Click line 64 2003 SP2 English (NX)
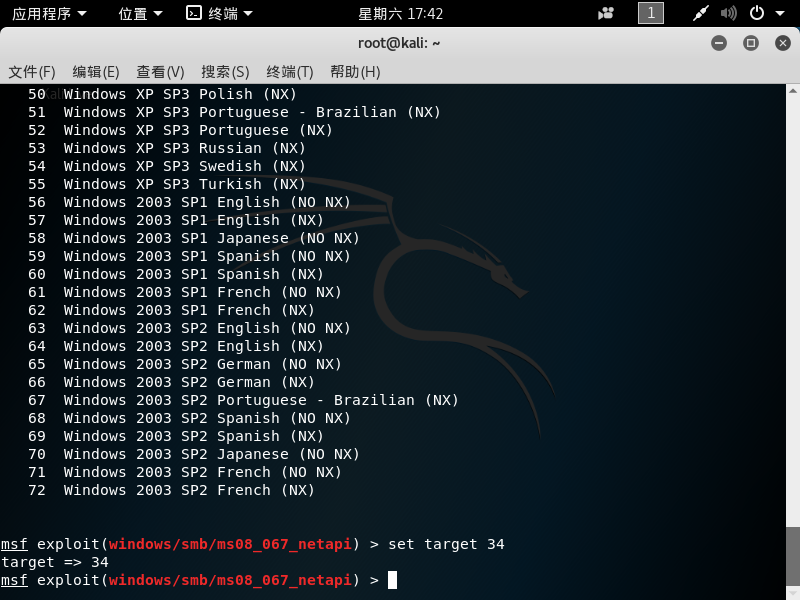 [176, 346]
